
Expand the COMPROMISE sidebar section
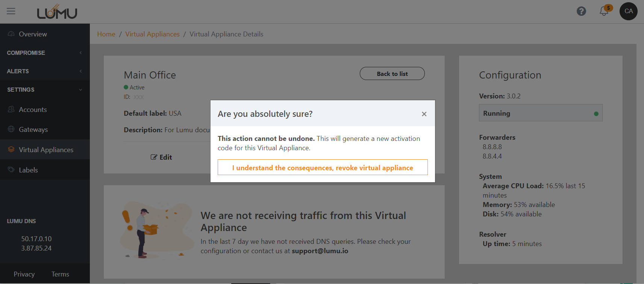(x=45, y=53)
